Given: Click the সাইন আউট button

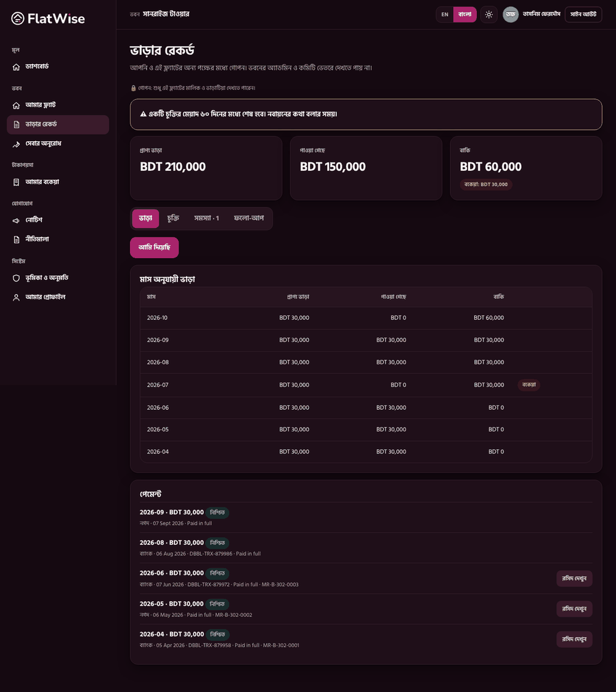Looking at the screenshot, I should 583,15.
